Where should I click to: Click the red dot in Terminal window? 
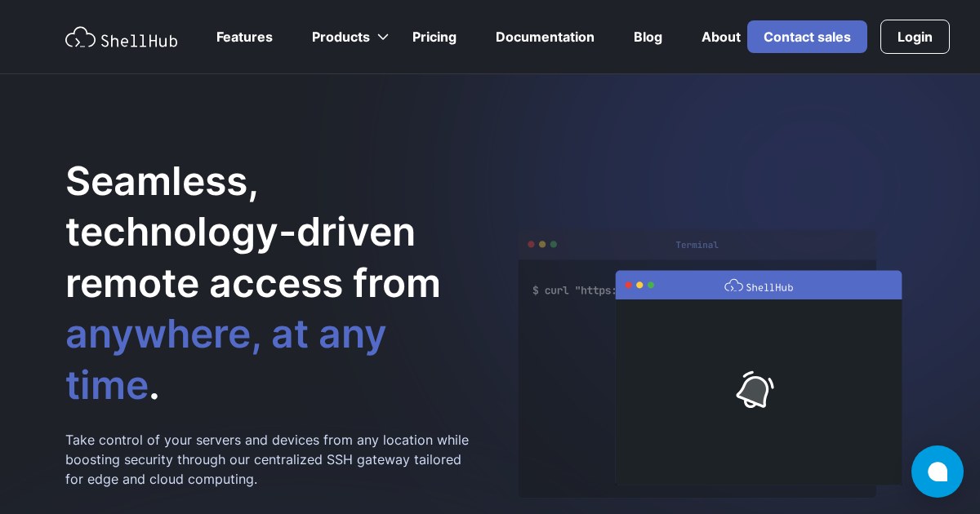click(x=531, y=244)
